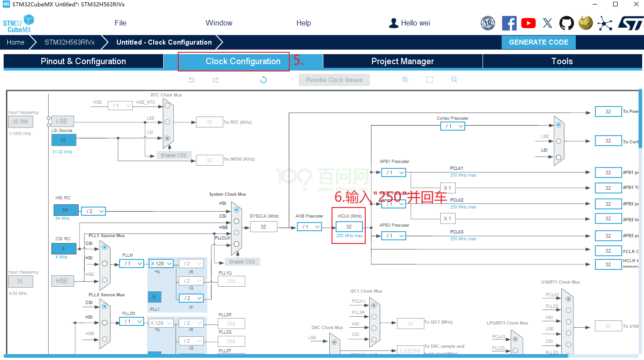Click Enable CSS under System Clock Mux
The height and width of the screenshot is (360, 644).
(x=242, y=262)
